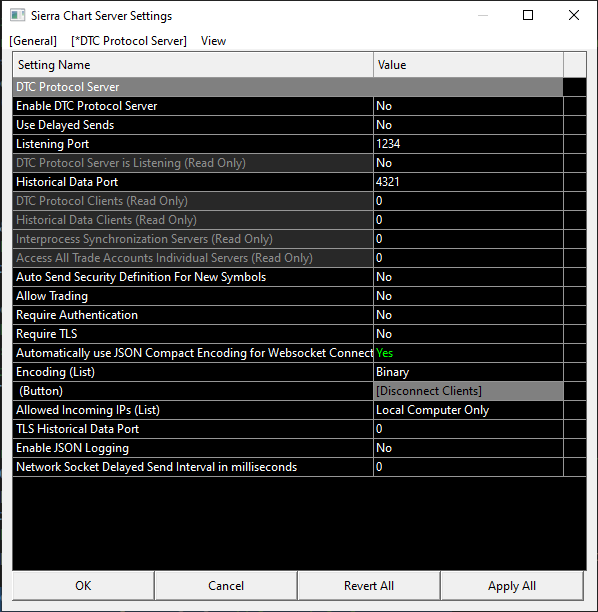The image size is (598, 612).
Task: Toggle Allow Trading value No
Action: (468, 296)
